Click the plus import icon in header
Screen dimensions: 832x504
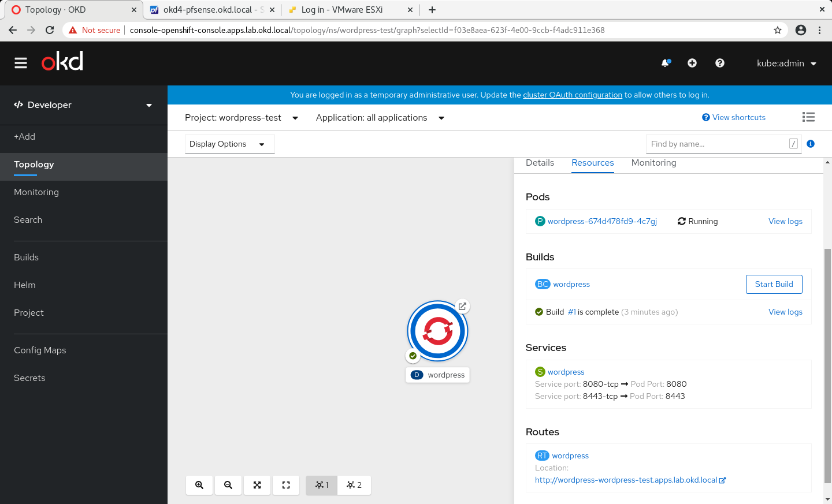[x=692, y=63]
